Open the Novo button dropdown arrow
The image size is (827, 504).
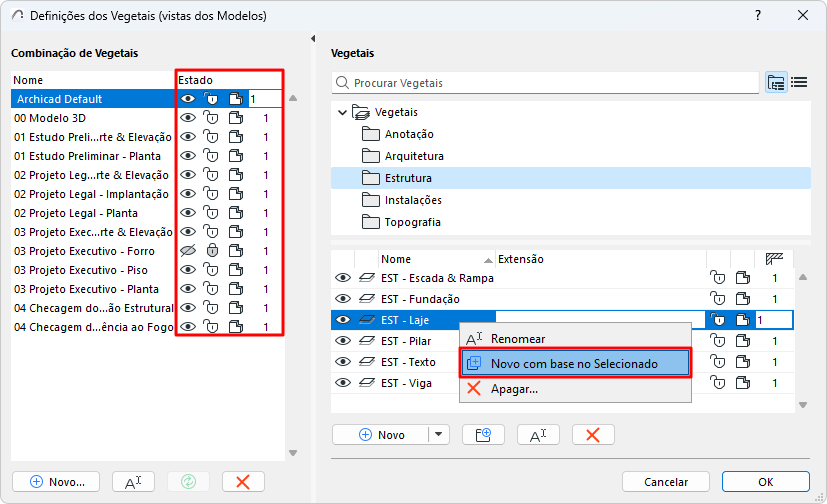tap(439, 435)
